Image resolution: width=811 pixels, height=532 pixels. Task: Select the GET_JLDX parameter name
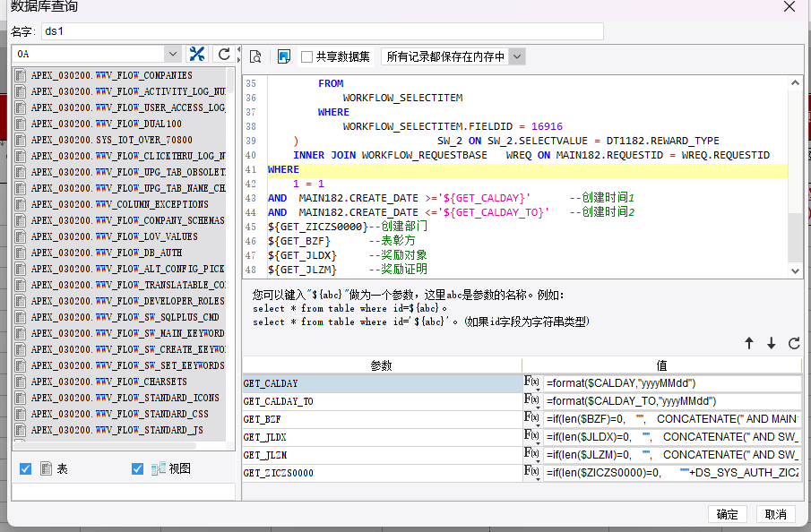pos(265,437)
